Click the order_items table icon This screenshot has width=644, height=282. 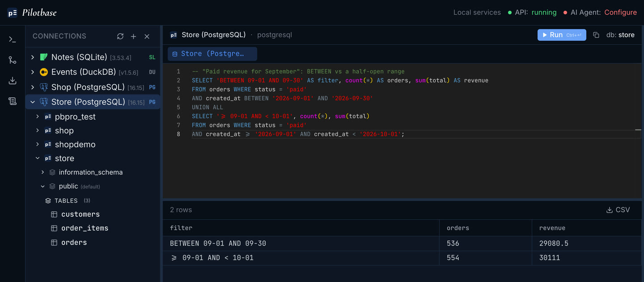[54, 228]
